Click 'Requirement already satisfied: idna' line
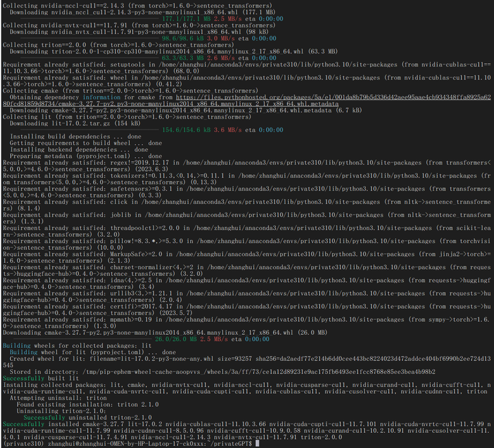 click(x=247, y=283)
